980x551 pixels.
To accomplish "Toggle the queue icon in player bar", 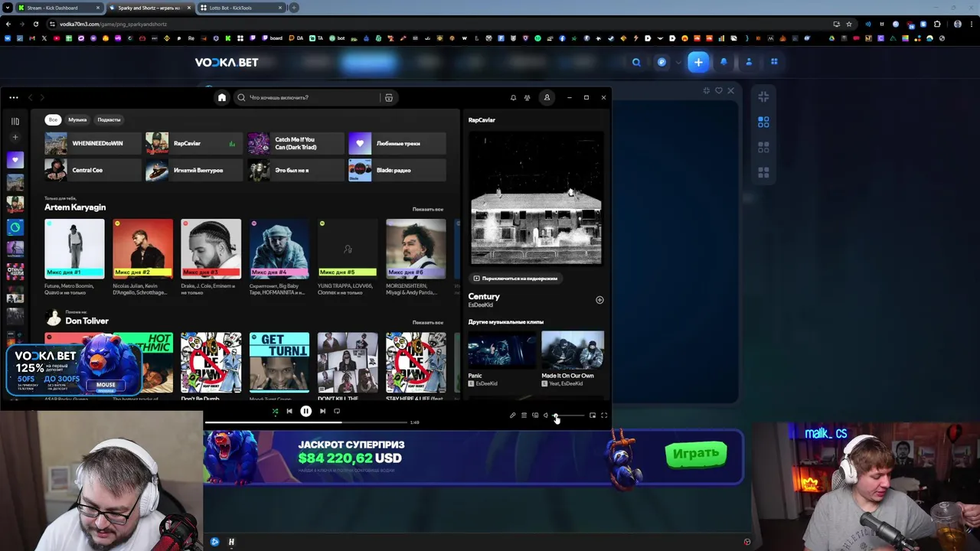I will tap(524, 416).
